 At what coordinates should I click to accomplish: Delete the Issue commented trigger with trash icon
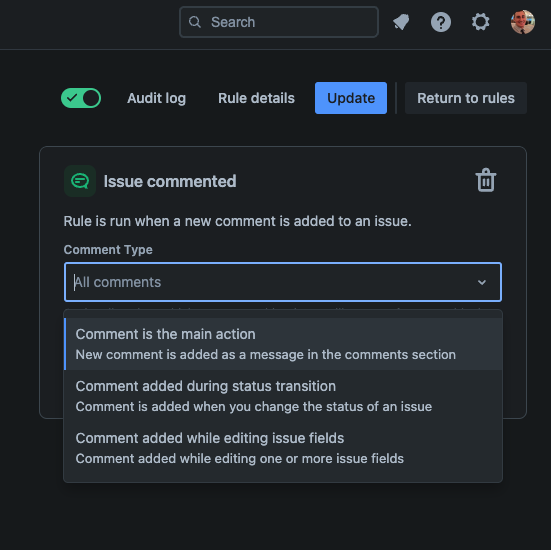[x=486, y=180]
